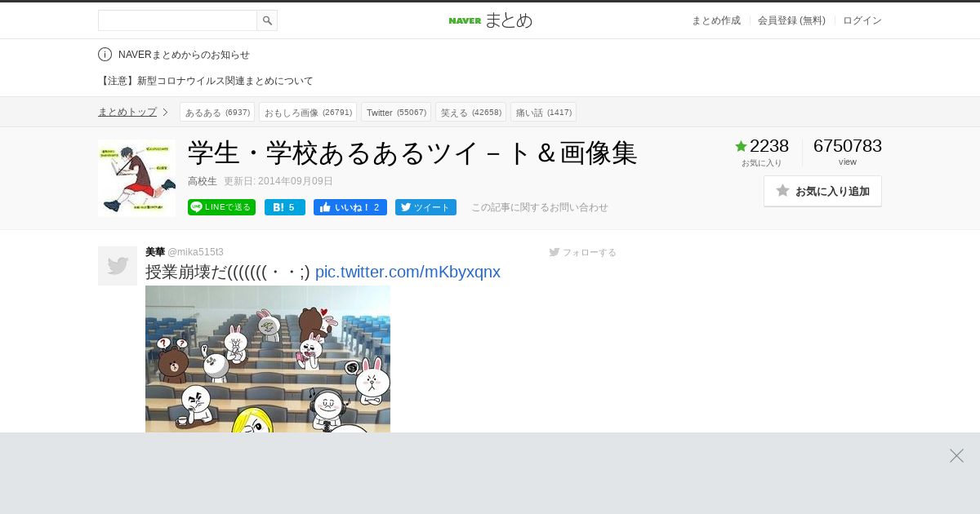Go to まとめトップ breadcrumb
This screenshot has width=980, height=514.
(x=127, y=112)
